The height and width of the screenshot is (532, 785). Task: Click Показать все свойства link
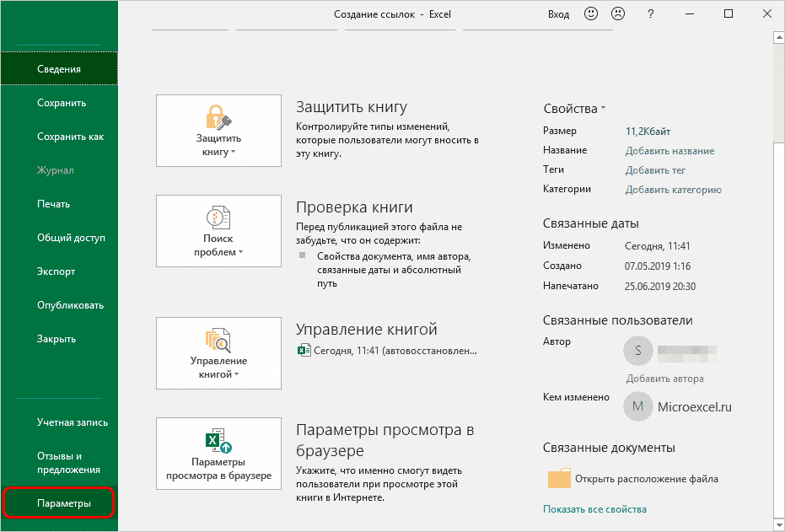click(594, 509)
